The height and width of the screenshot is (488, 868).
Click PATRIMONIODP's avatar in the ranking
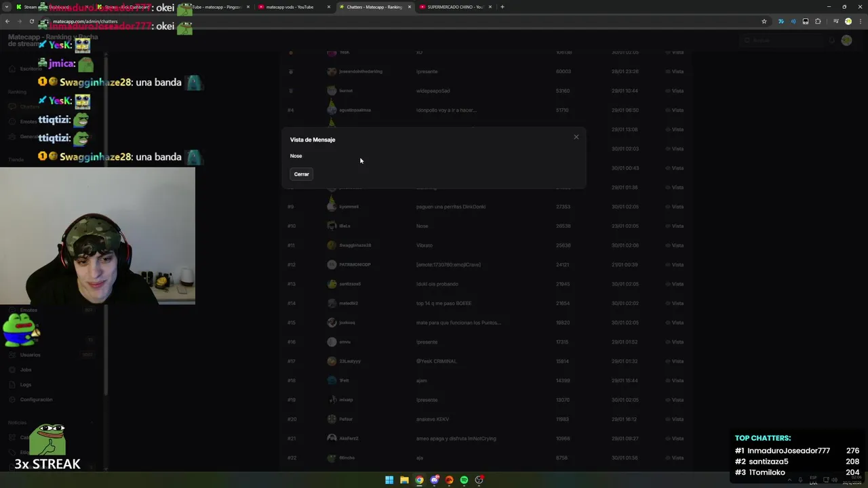pyautogui.click(x=332, y=264)
